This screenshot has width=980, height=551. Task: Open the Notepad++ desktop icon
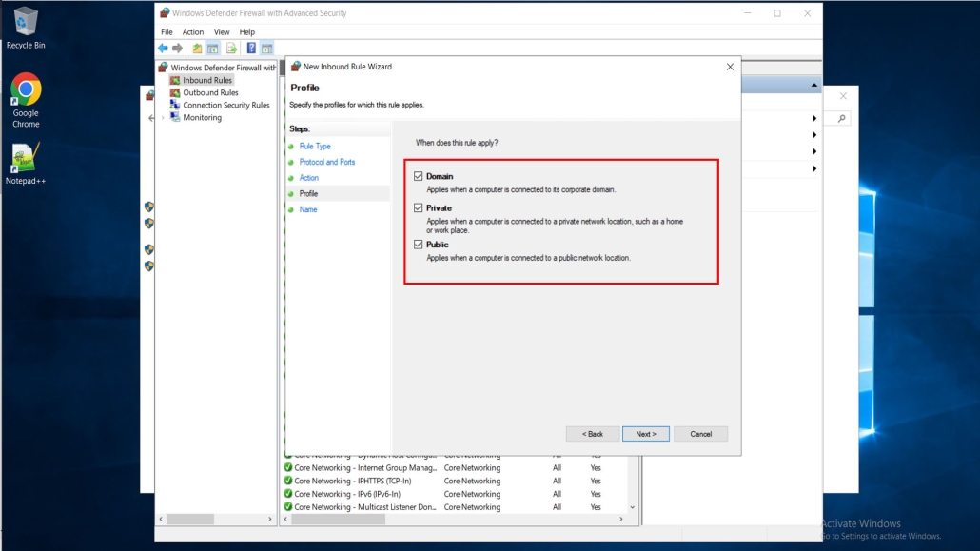tap(26, 164)
